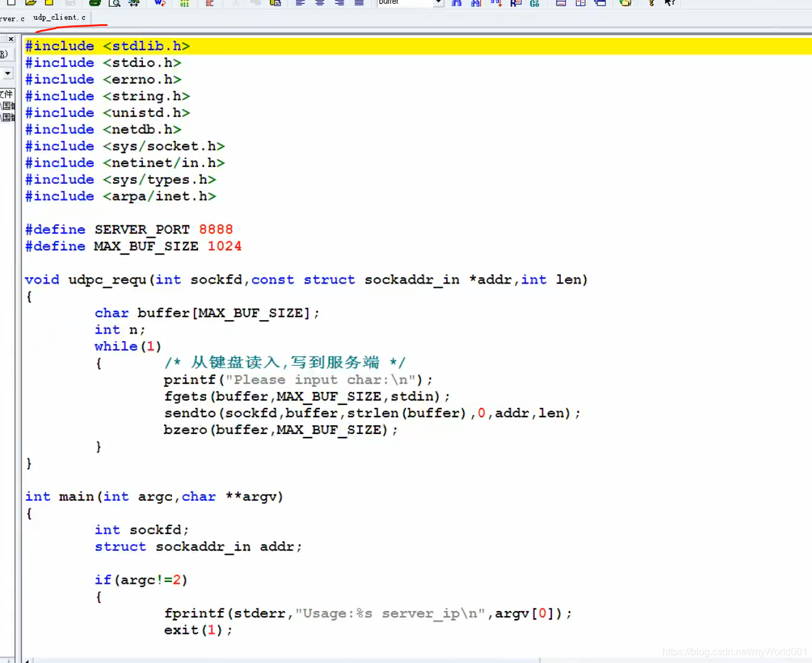Print the document using the green printer icon
The height and width of the screenshot is (663, 812).
coord(95,3)
